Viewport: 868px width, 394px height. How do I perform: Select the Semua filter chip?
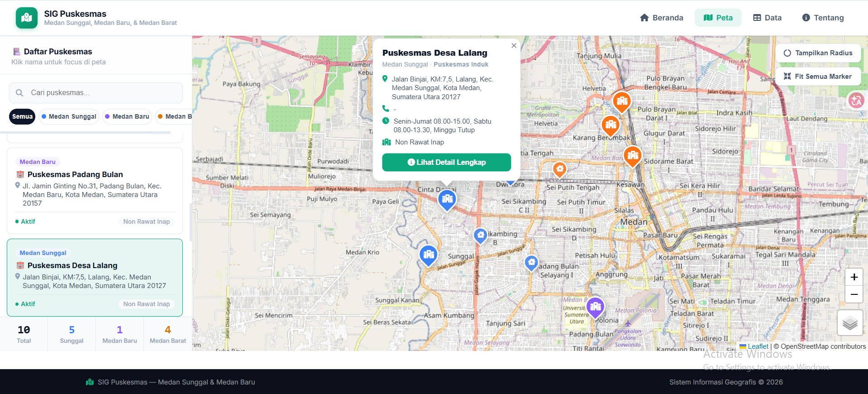tap(22, 116)
